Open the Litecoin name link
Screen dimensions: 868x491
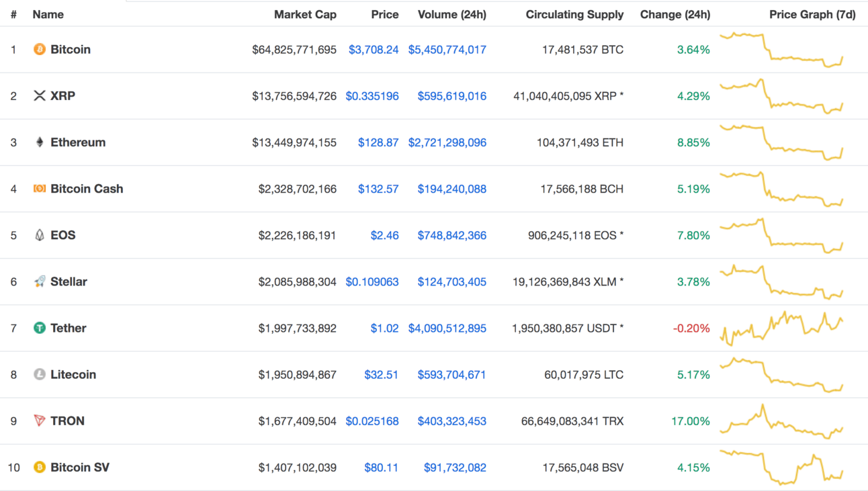click(73, 374)
